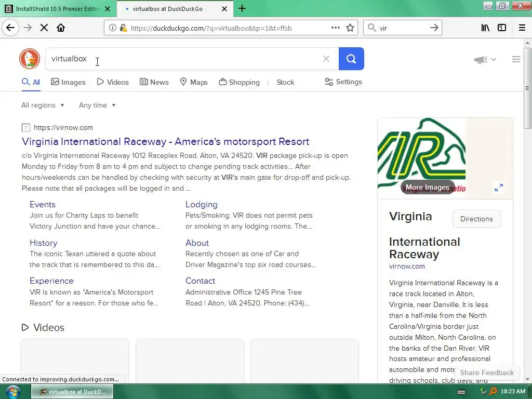This screenshot has height=399, width=532.
Task: Open the first video thumbnail placeholder
Action: click(75, 361)
